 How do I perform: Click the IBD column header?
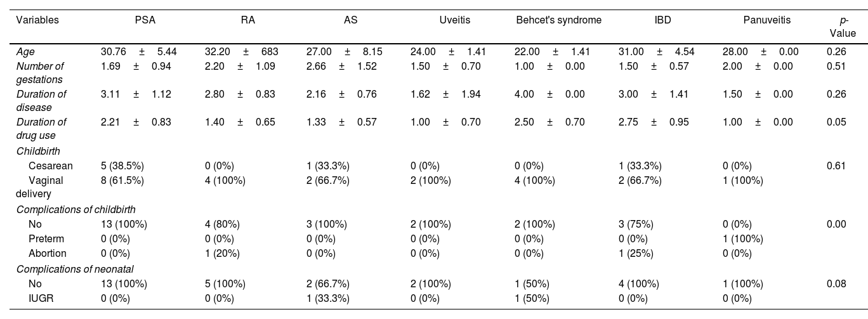click(662, 20)
